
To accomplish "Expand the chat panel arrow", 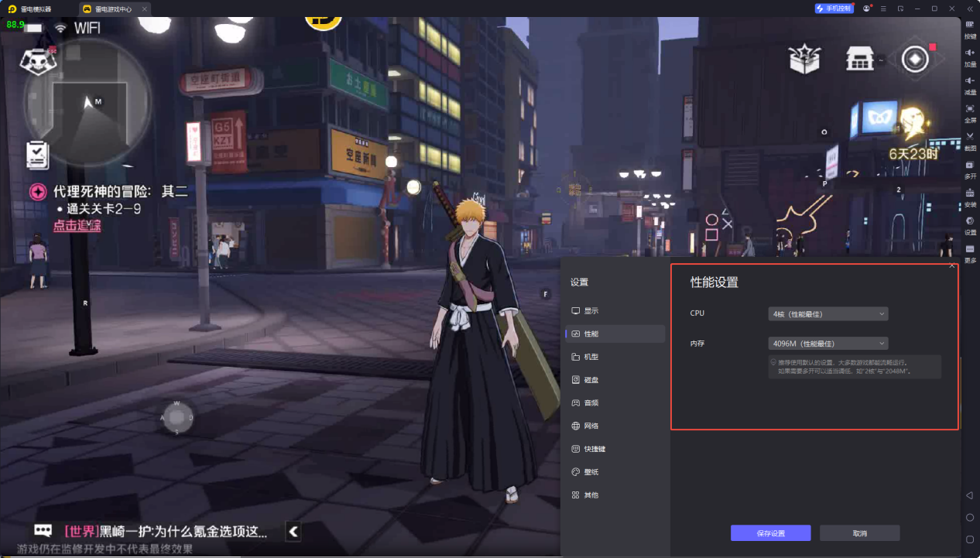I will (x=293, y=531).
